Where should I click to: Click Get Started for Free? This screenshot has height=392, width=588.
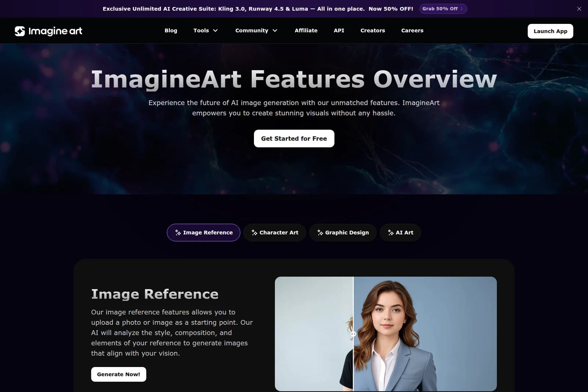294,139
